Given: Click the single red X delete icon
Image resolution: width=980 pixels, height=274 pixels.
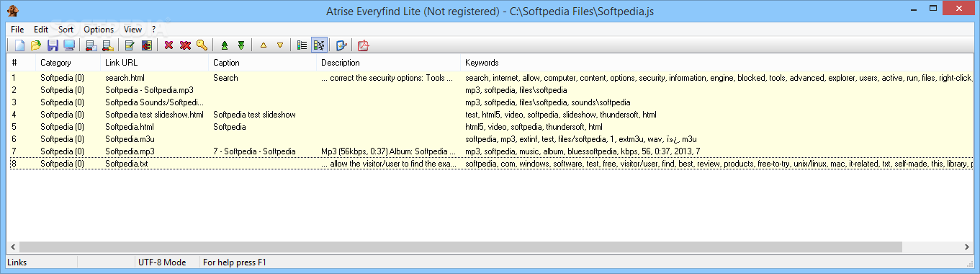Looking at the screenshot, I should coord(168,45).
